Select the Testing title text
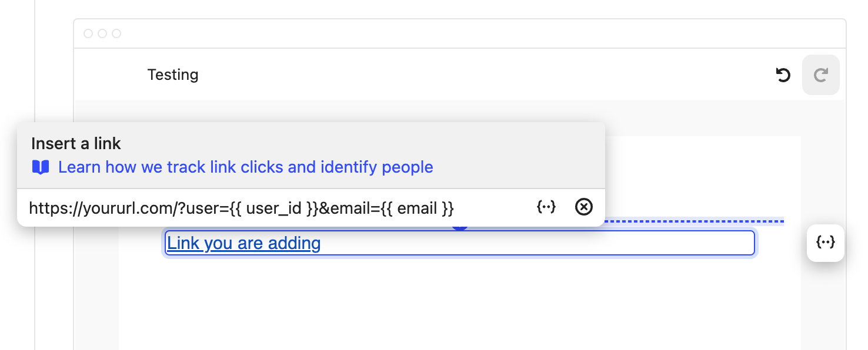 point(173,75)
